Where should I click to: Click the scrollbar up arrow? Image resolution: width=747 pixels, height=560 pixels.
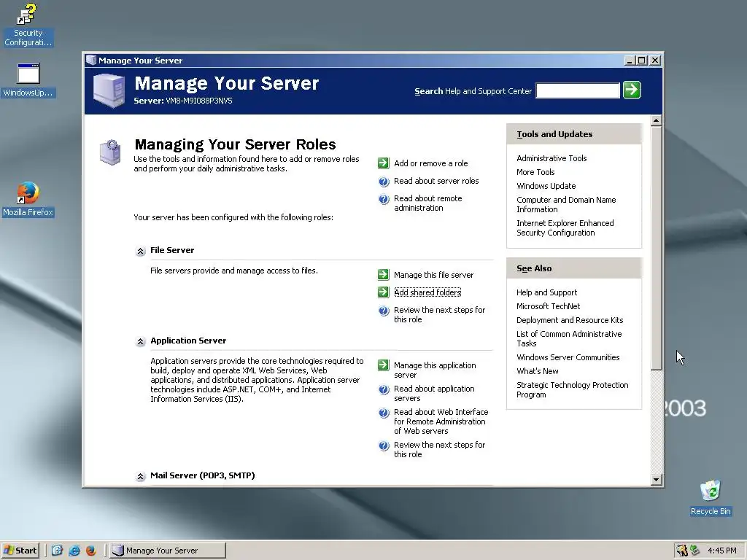point(656,120)
